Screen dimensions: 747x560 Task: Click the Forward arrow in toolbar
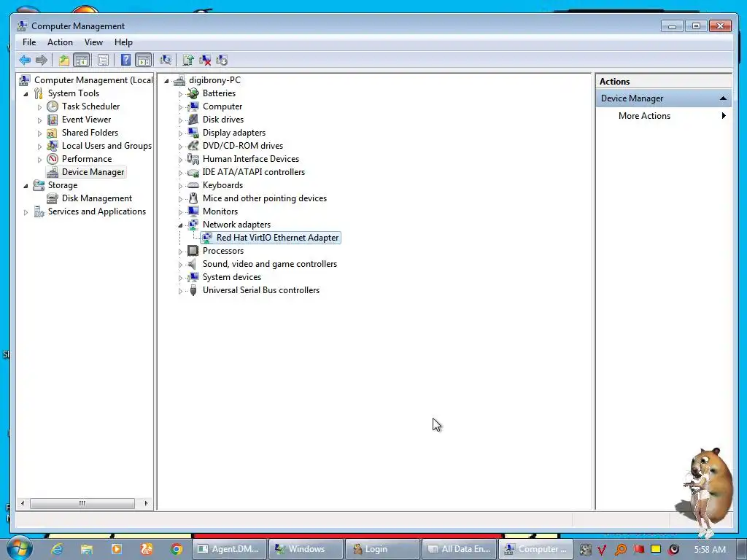pos(42,60)
